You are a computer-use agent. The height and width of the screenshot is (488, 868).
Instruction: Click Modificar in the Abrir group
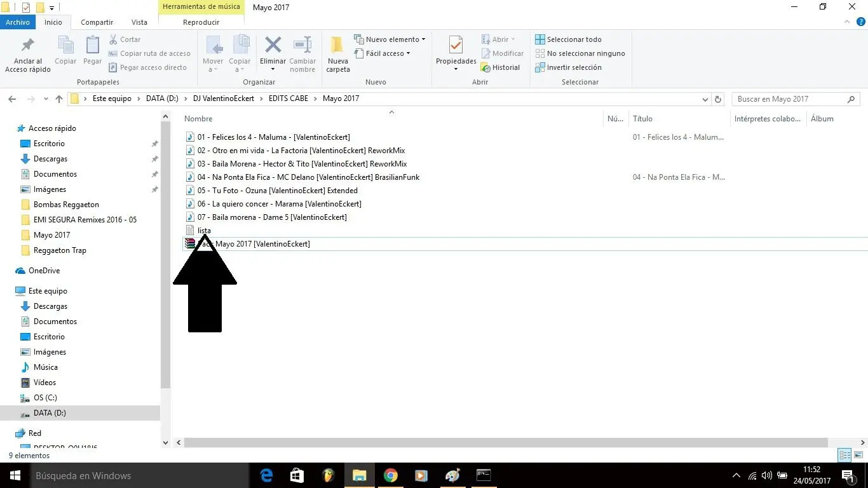click(x=503, y=53)
